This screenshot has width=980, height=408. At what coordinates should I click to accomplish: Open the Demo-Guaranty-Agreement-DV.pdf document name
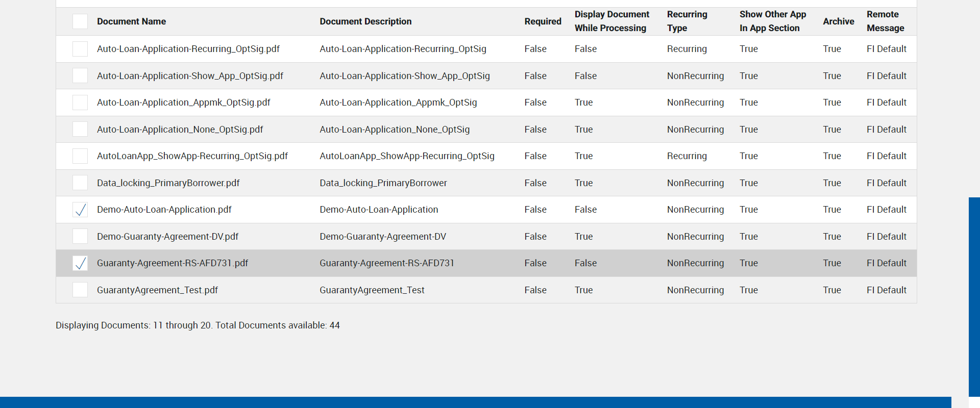[x=167, y=237]
